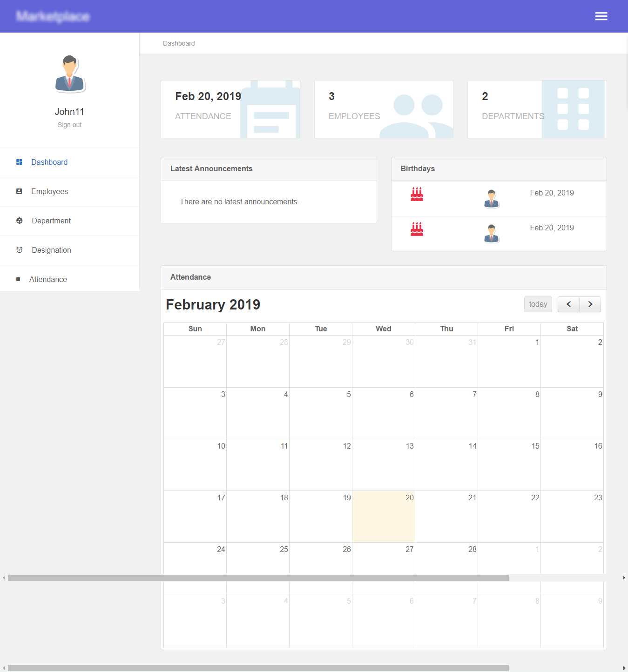Click the first birthday cake icon

pos(417,194)
